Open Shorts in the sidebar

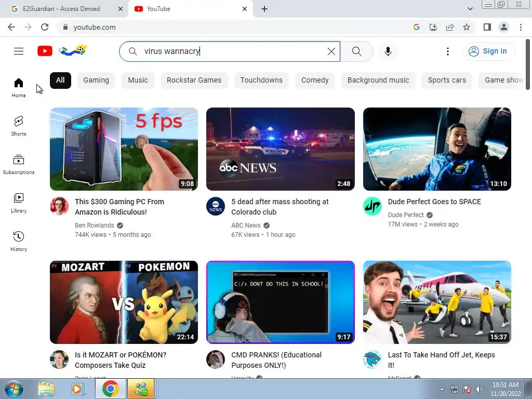click(x=19, y=126)
